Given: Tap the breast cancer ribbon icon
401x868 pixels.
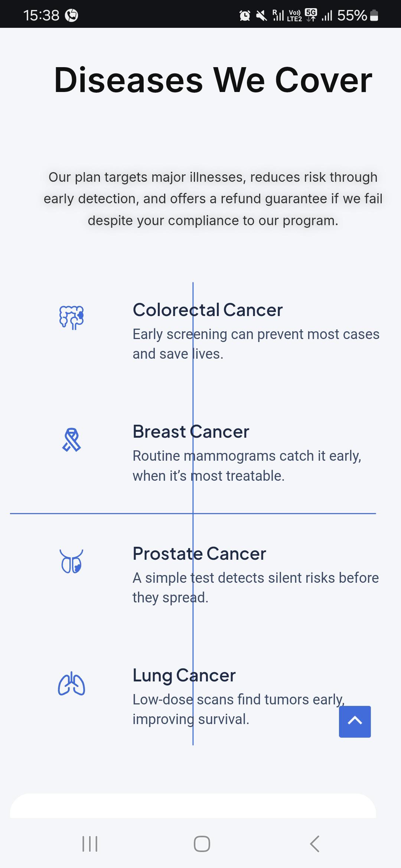Looking at the screenshot, I should [x=72, y=440].
